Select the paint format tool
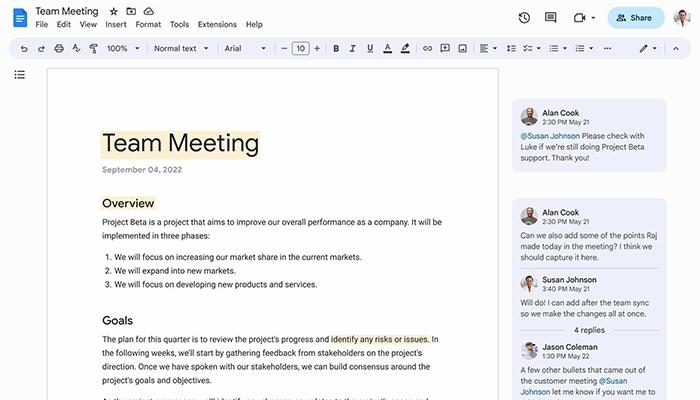The height and width of the screenshot is (400, 700). click(93, 49)
